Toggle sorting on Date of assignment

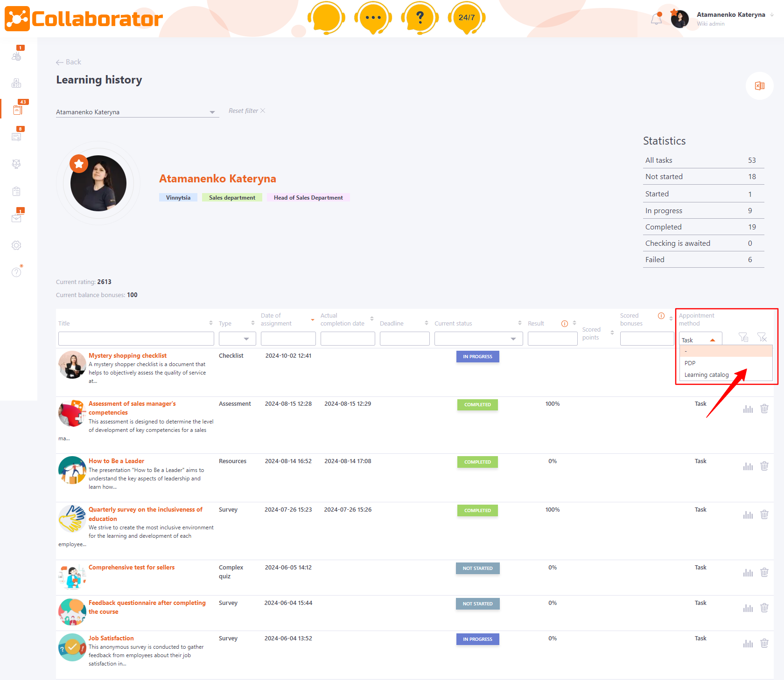click(x=312, y=319)
